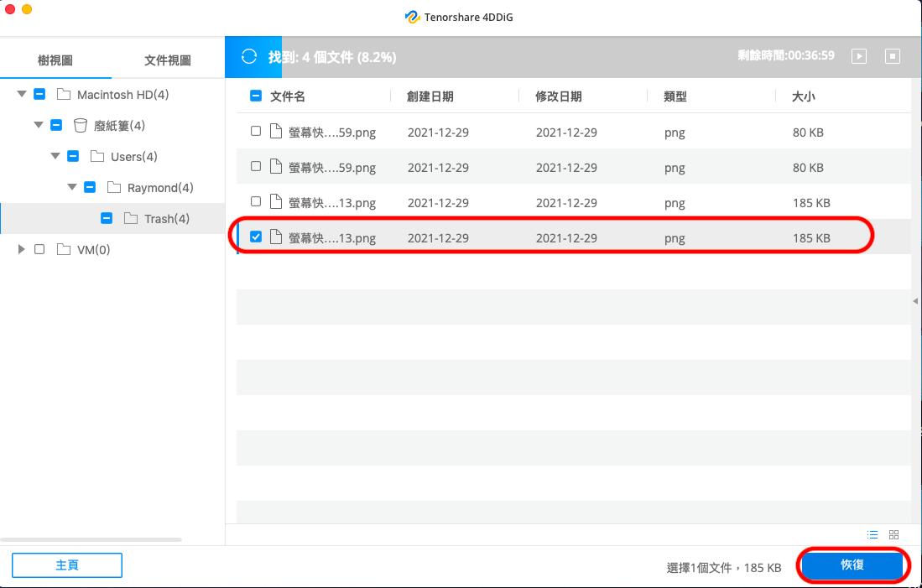922x588 pixels.
Task: Switch to grid thumbnail view icon
Action: (x=893, y=534)
